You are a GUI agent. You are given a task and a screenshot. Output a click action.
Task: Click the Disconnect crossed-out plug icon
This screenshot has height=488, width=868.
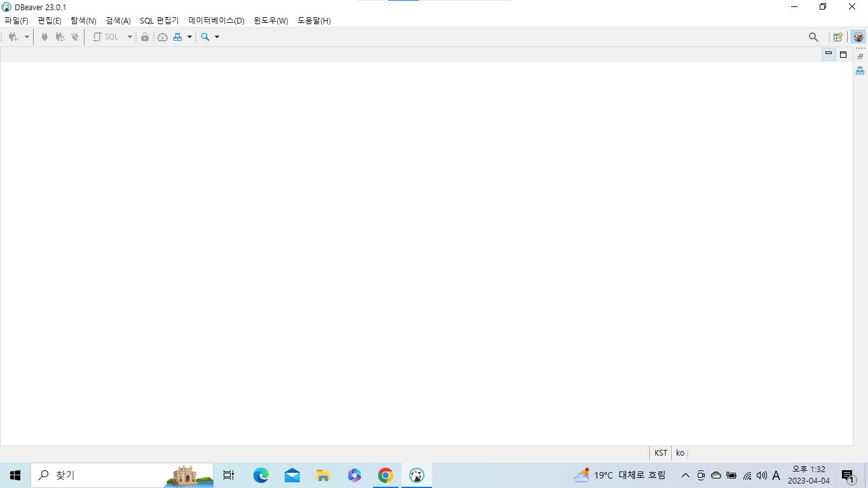pos(75,37)
